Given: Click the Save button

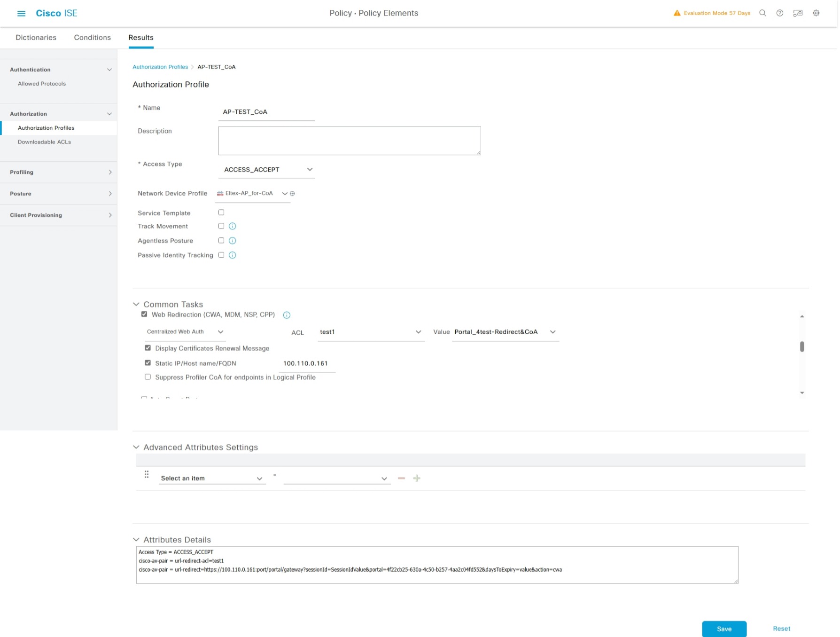Looking at the screenshot, I should click(723, 629).
